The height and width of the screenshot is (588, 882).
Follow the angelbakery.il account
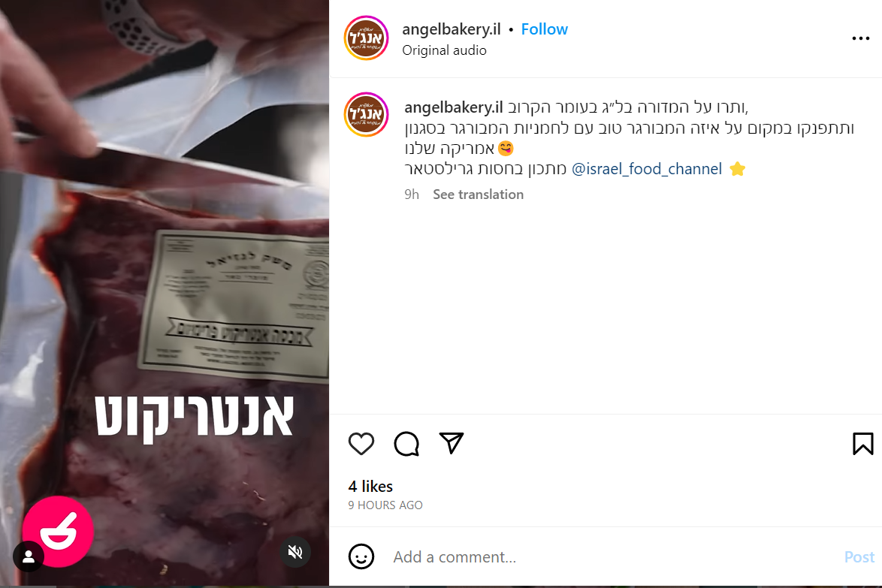544,29
